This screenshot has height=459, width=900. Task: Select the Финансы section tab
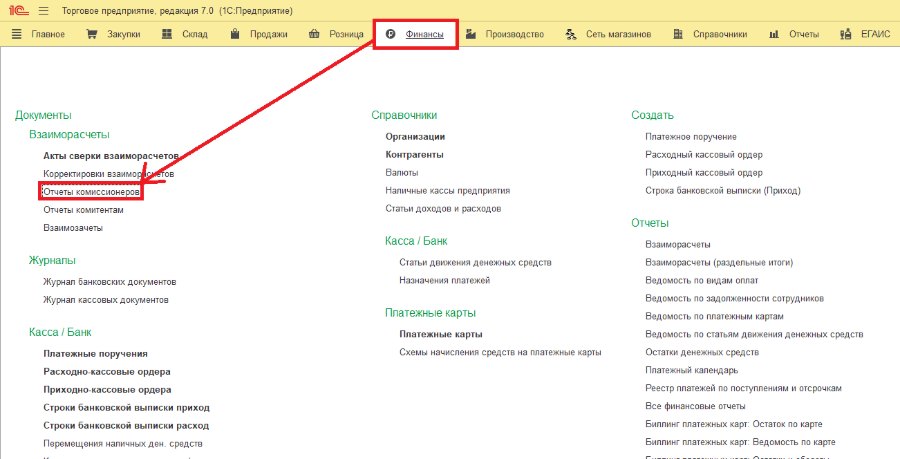pyautogui.click(x=424, y=34)
